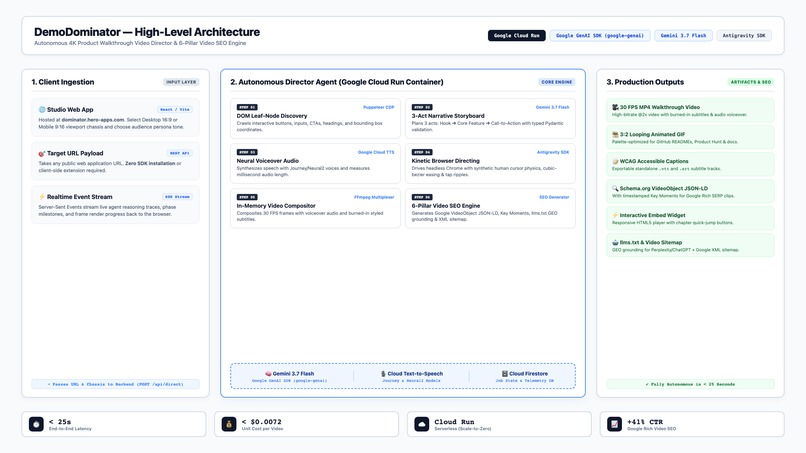This screenshot has height=453, width=806.
Task: Click the 2. Autonomous Director Agent heading
Action: 337,82
